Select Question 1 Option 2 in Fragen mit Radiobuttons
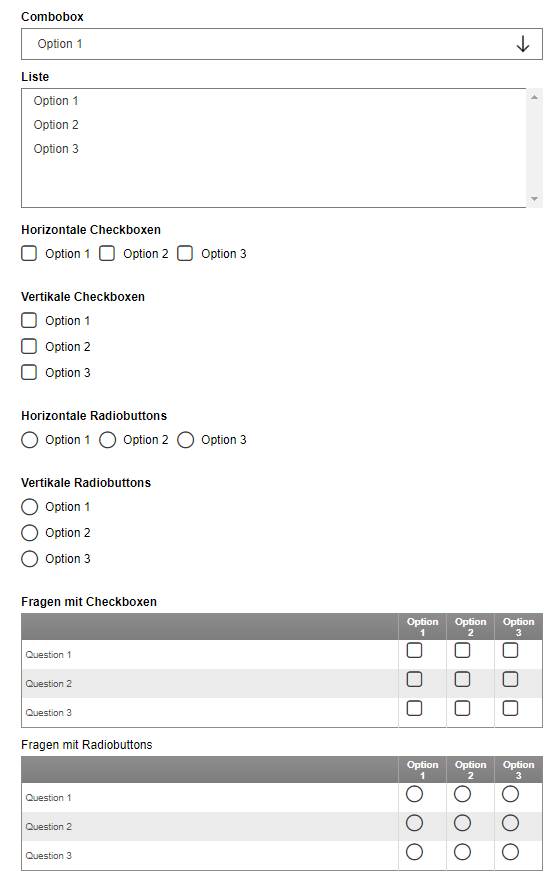The image size is (557, 881). tap(462, 794)
